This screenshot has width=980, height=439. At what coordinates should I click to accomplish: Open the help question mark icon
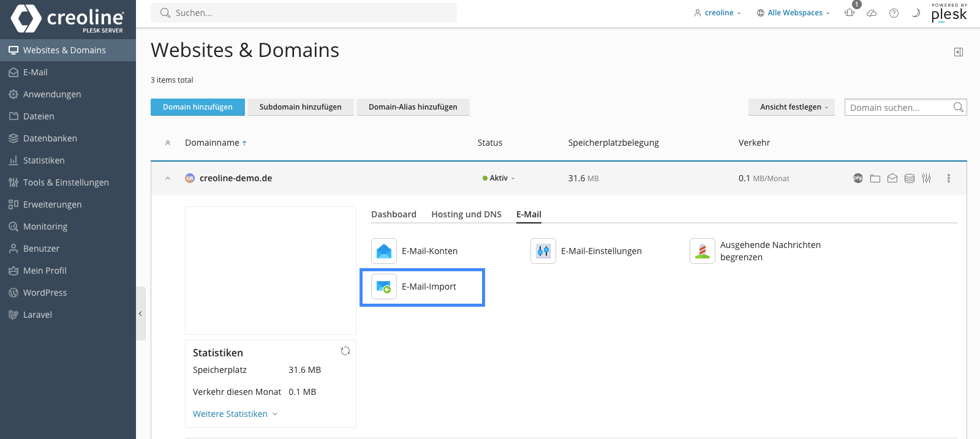click(894, 13)
